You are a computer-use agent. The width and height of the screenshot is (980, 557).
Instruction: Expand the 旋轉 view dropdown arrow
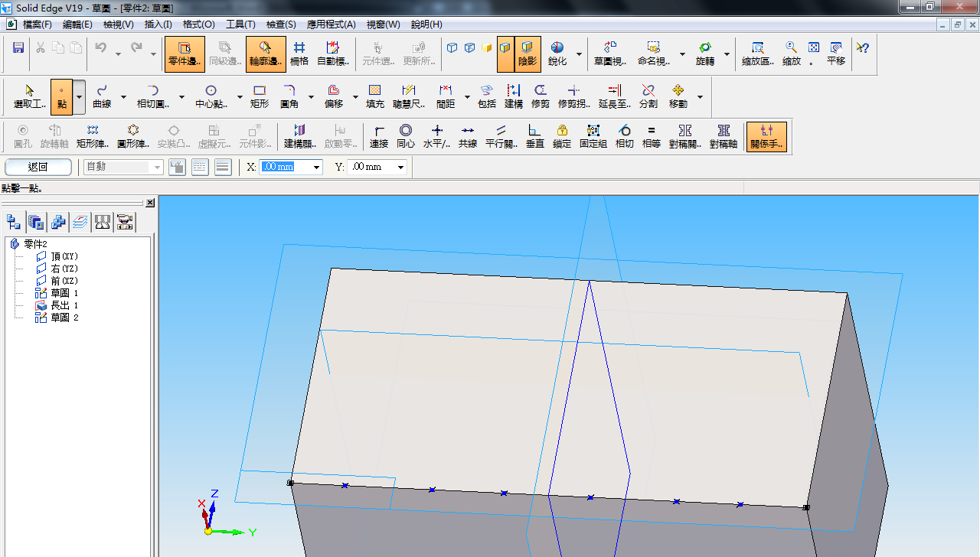coord(727,54)
